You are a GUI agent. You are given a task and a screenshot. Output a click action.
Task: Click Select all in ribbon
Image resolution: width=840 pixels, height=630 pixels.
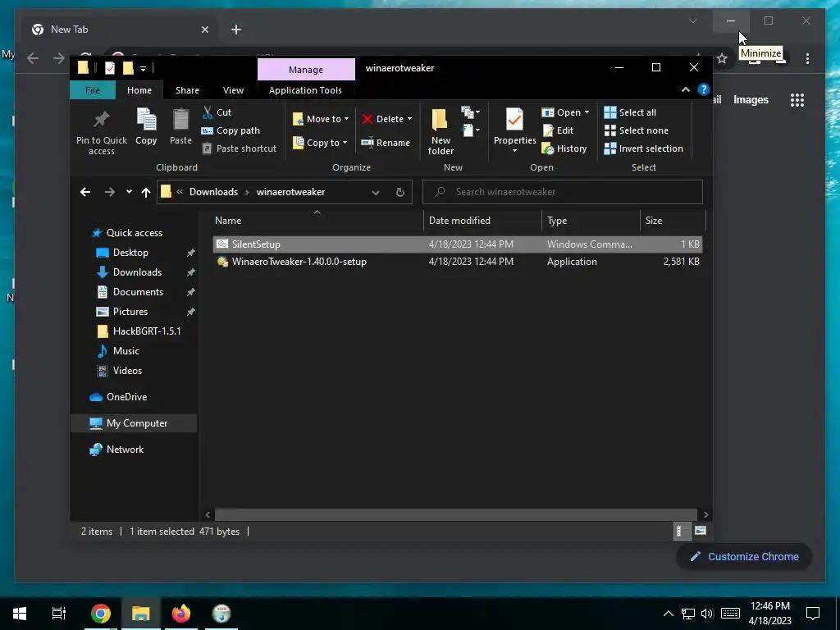(630, 112)
